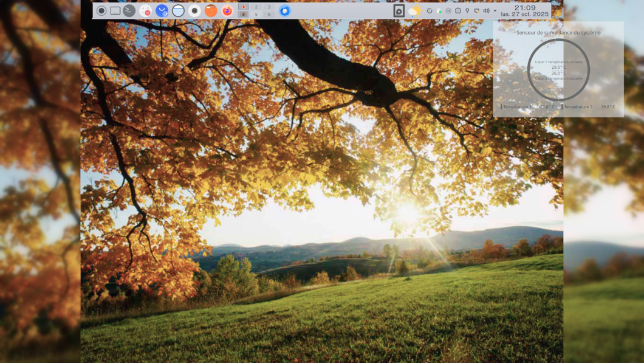644x363 pixels.
Task: Click the show desktop rectangle icon
Action: (115, 10)
